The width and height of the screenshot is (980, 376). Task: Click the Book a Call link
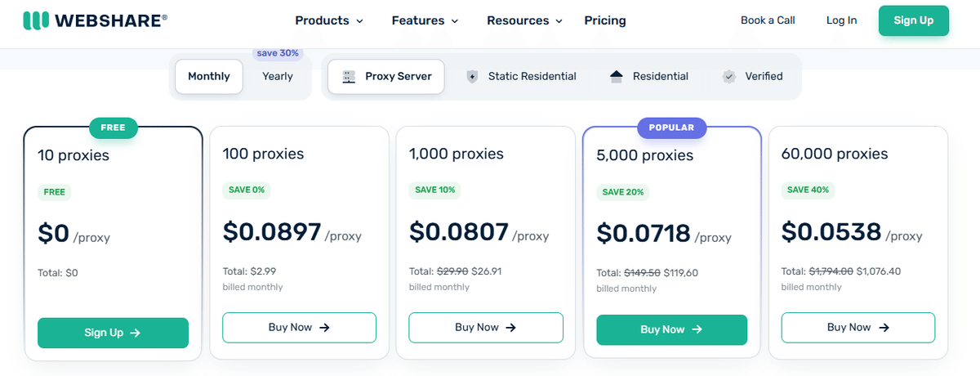[768, 20]
